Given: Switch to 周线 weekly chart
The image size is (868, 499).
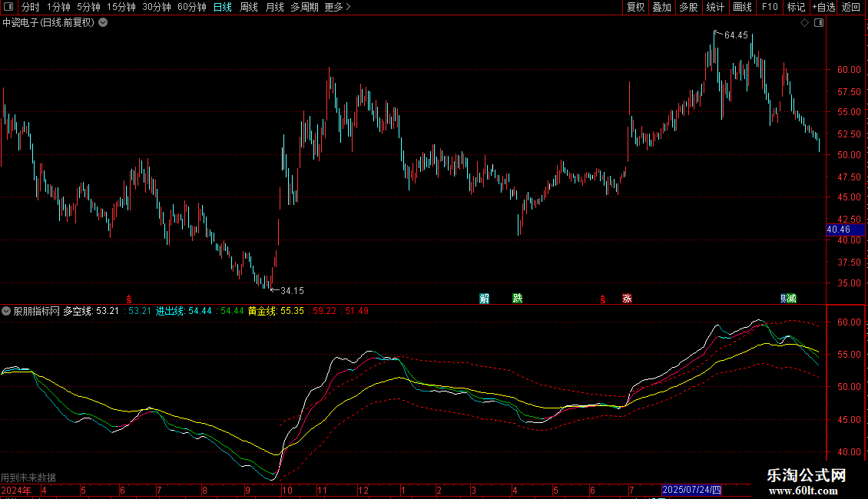Looking at the screenshot, I should pos(249,7).
